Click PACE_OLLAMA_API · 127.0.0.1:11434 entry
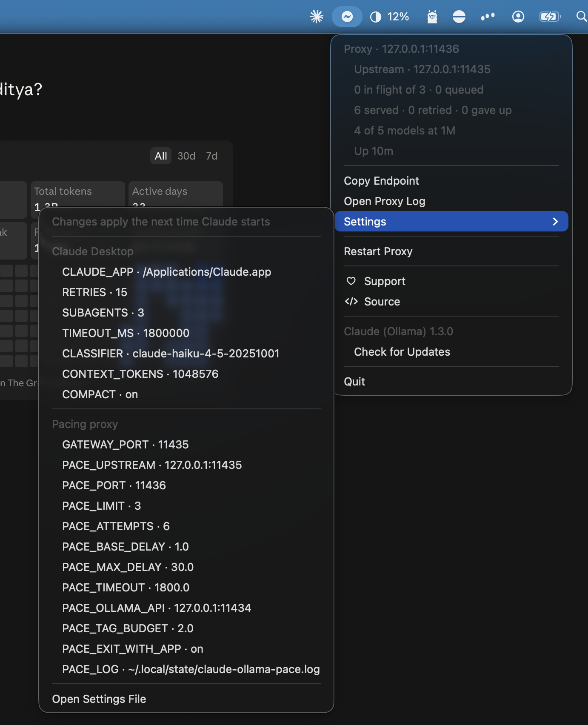 pos(186,608)
